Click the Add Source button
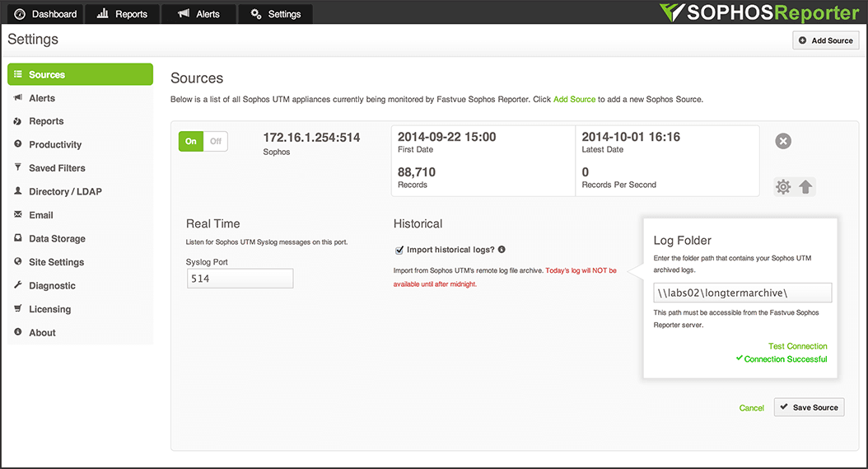This screenshot has height=469, width=868. [x=825, y=40]
